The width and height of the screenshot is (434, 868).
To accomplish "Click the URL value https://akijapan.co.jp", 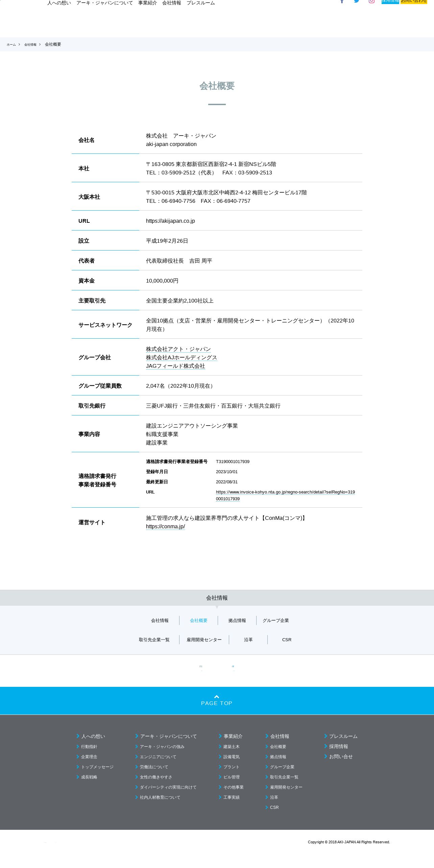I will (x=170, y=221).
